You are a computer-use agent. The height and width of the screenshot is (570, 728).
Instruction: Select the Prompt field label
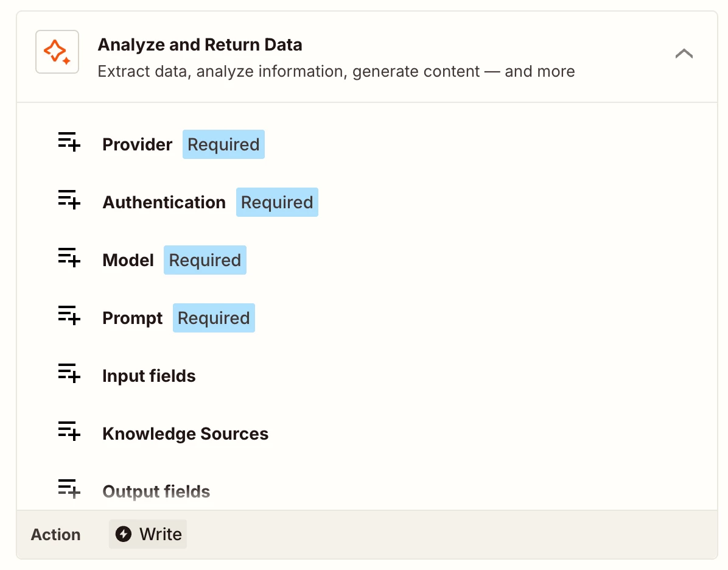click(133, 318)
